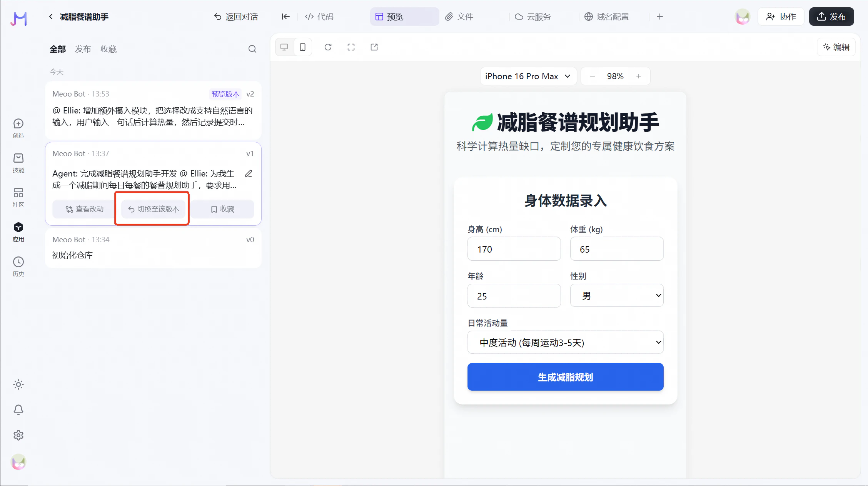Click the 切换至该版本 button

[x=153, y=209]
